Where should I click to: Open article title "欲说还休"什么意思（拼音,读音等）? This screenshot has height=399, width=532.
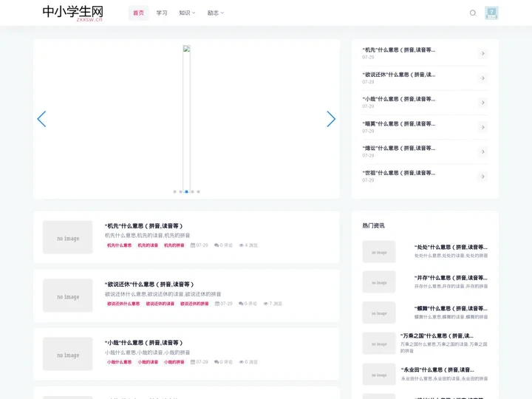tap(149, 284)
